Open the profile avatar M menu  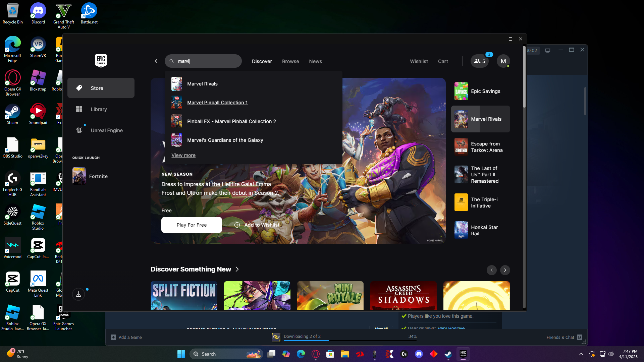pos(503,61)
